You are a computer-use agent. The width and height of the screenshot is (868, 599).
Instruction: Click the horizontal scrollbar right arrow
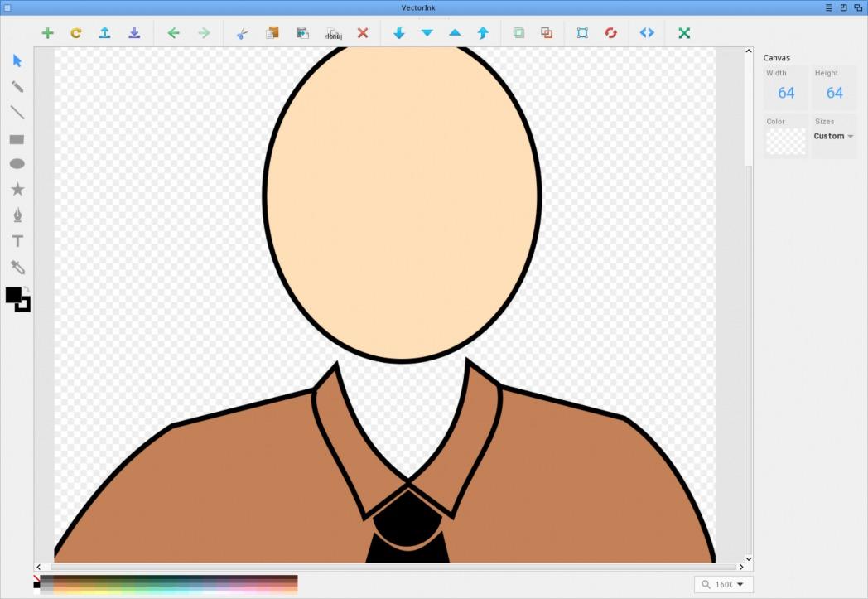(741, 567)
